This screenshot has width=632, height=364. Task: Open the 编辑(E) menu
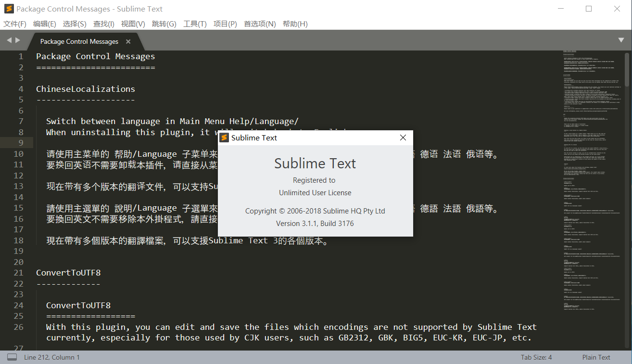(45, 24)
